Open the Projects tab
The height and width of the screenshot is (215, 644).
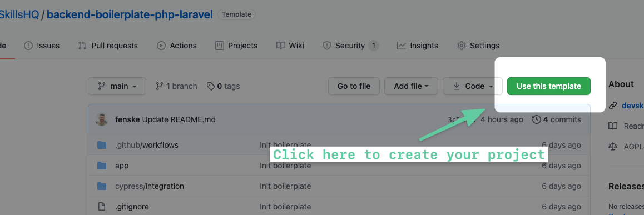[x=236, y=46]
